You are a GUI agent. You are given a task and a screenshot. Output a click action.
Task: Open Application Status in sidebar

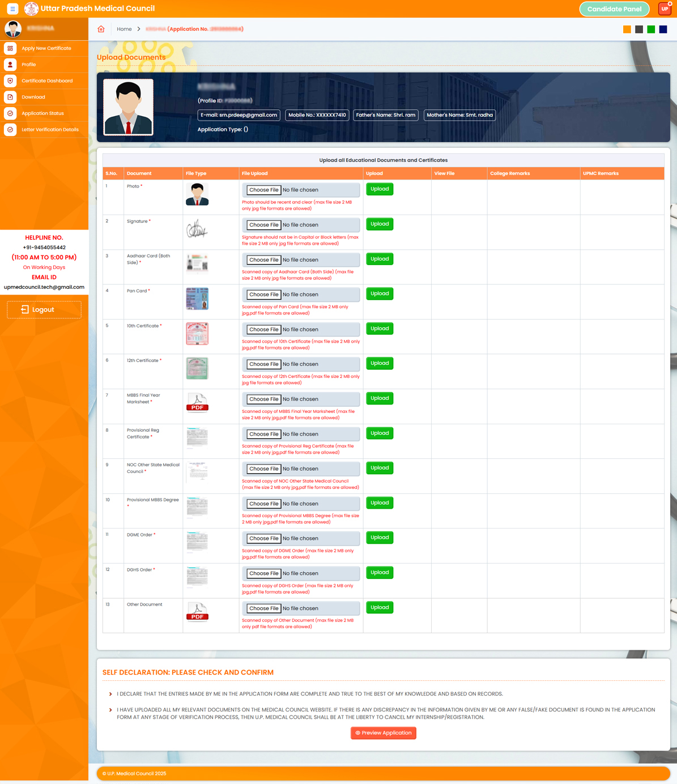42,113
